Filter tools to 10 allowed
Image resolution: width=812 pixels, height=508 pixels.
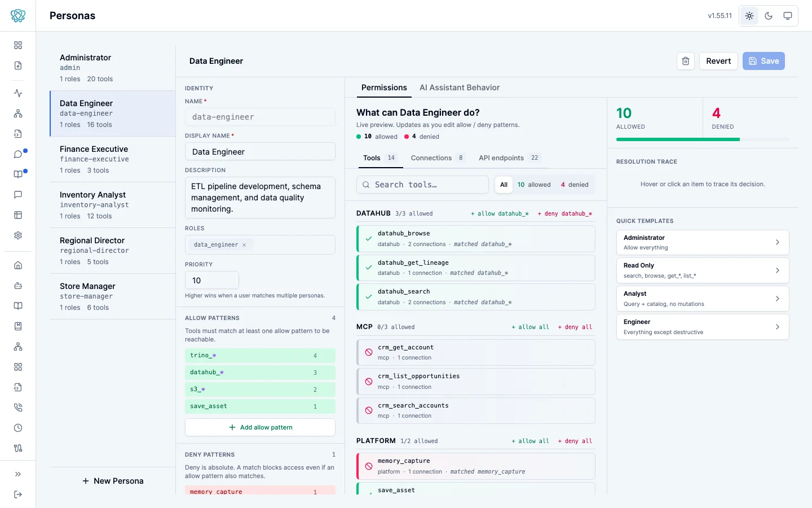pyautogui.click(x=534, y=185)
